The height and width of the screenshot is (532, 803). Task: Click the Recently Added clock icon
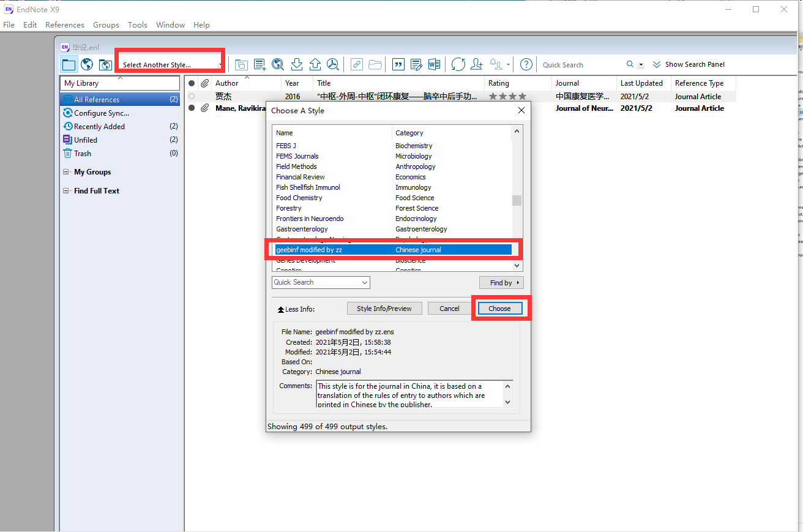coord(68,127)
